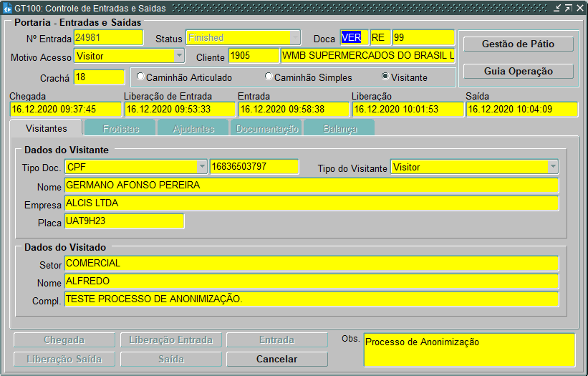Open the Tipo Doc. dropdown
The width and height of the screenshot is (588, 376).
pyautogui.click(x=202, y=167)
